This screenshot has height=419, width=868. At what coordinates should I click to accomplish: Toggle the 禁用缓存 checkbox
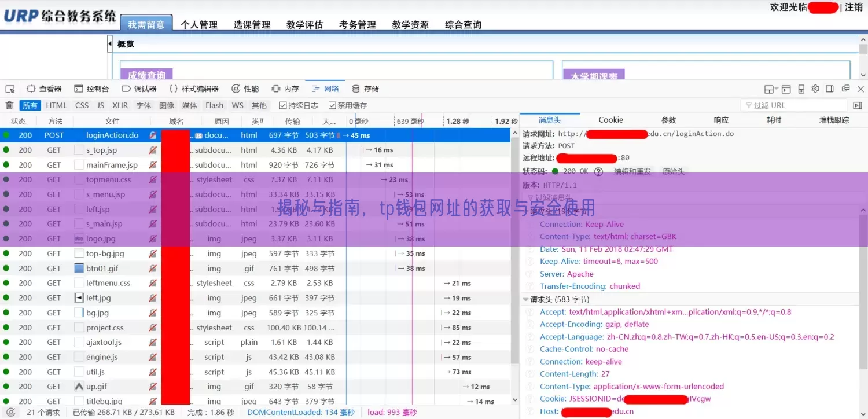[332, 105]
